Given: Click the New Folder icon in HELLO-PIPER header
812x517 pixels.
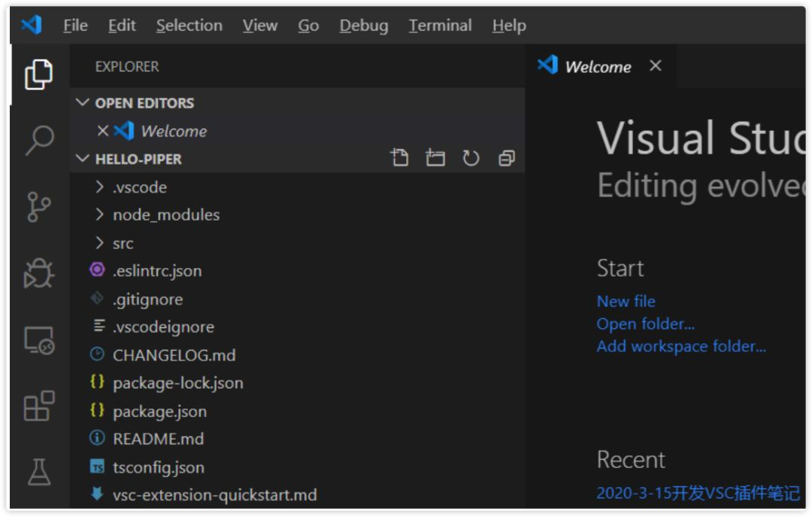Looking at the screenshot, I should click(435, 158).
